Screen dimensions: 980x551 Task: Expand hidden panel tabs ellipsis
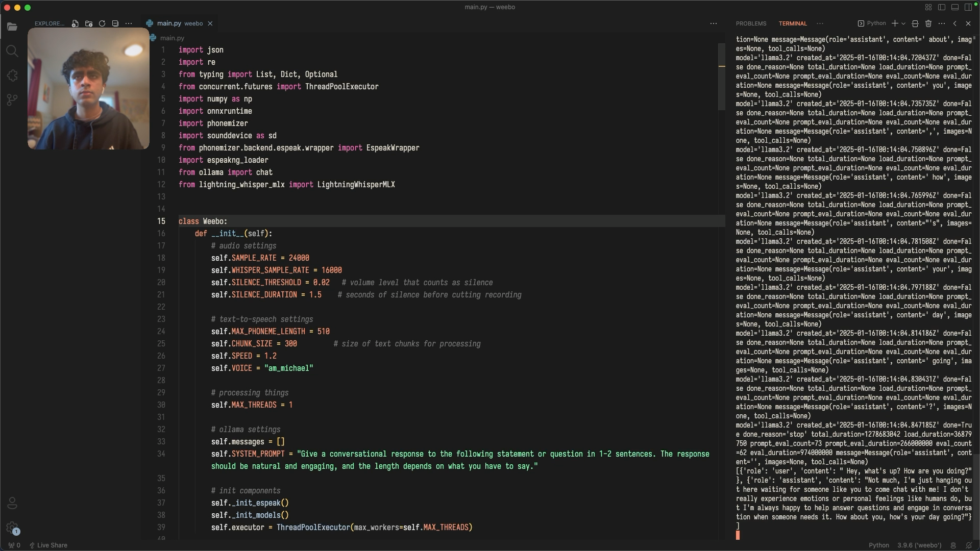pos(820,23)
